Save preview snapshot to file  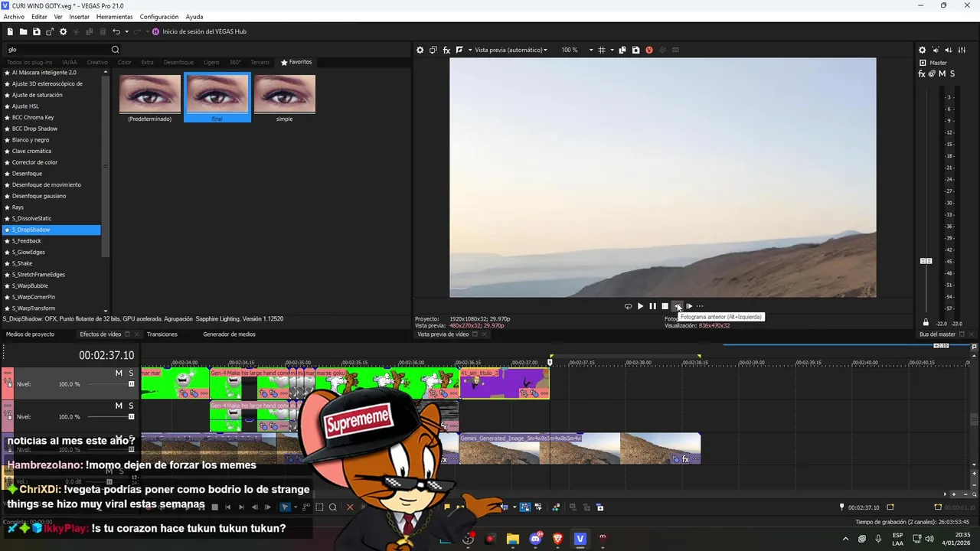pyautogui.click(x=635, y=50)
